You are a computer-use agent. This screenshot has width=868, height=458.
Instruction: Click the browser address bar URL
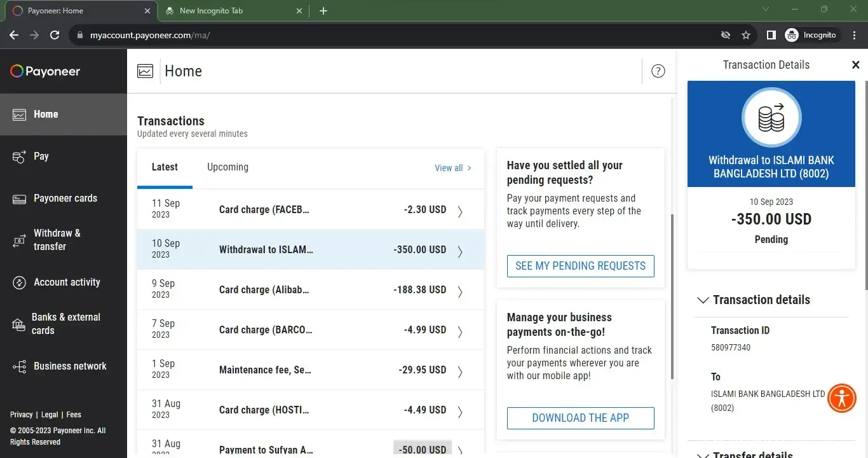[x=150, y=35]
